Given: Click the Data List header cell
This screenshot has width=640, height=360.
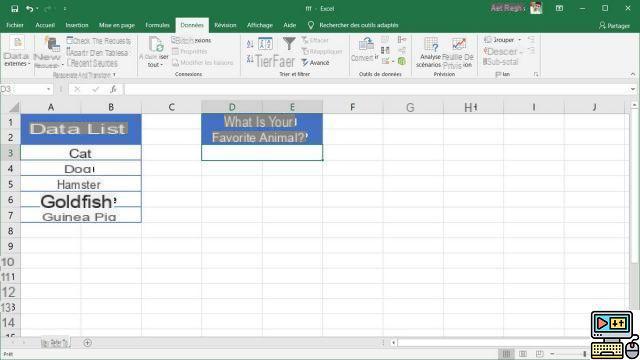Looking at the screenshot, I should coord(81,129).
